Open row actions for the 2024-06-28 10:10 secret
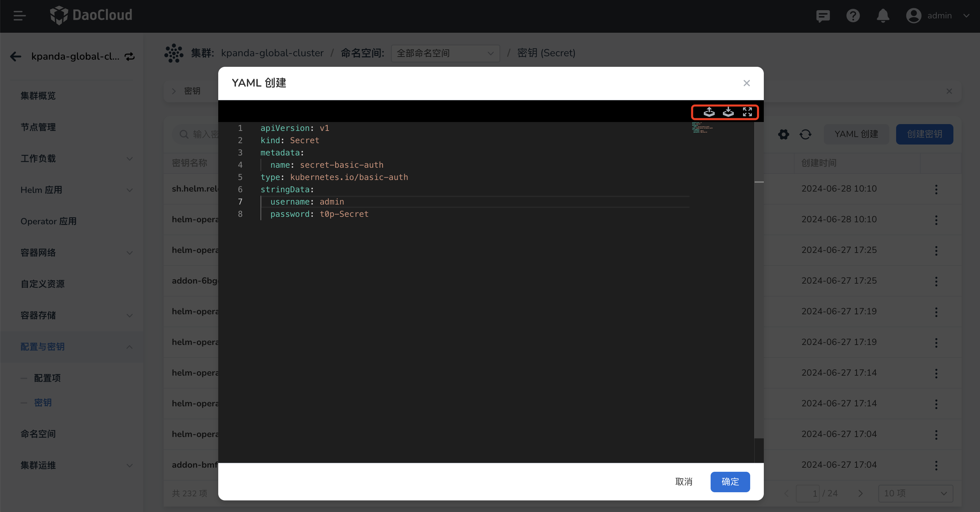This screenshot has height=512, width=980. pos(936,189)
